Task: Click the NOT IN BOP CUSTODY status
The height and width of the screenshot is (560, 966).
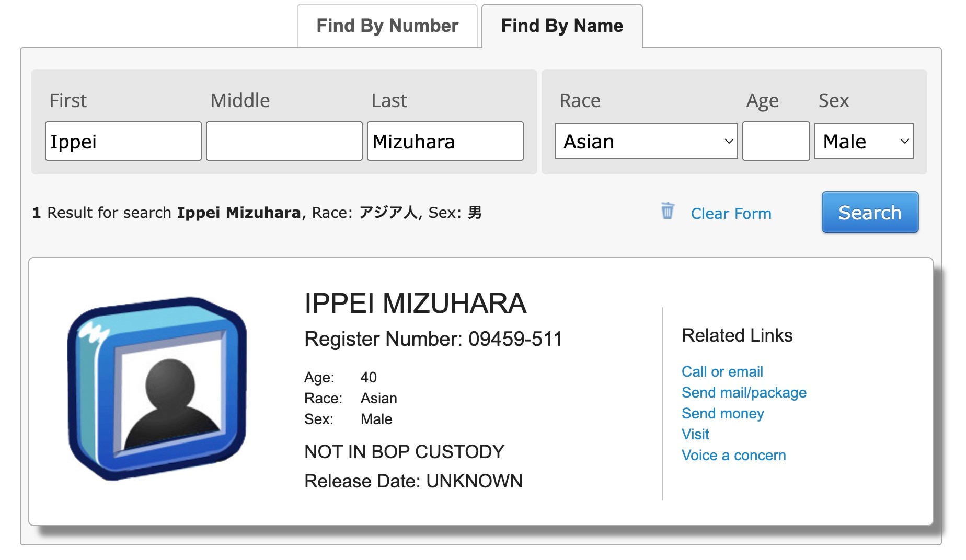Action: [x=404, y=452]
